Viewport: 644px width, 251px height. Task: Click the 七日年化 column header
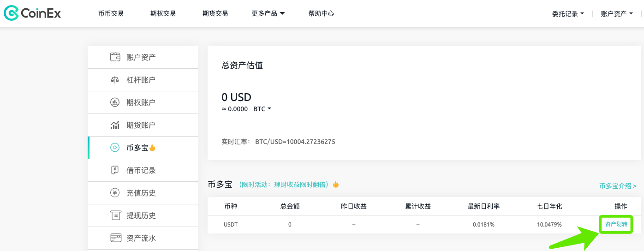tap(549, 206)
